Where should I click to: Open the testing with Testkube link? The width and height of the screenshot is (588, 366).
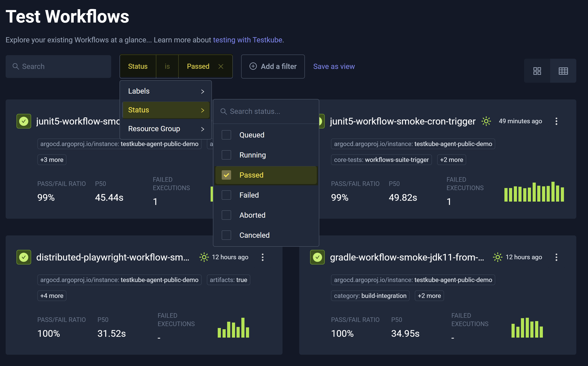pos(248,40)
